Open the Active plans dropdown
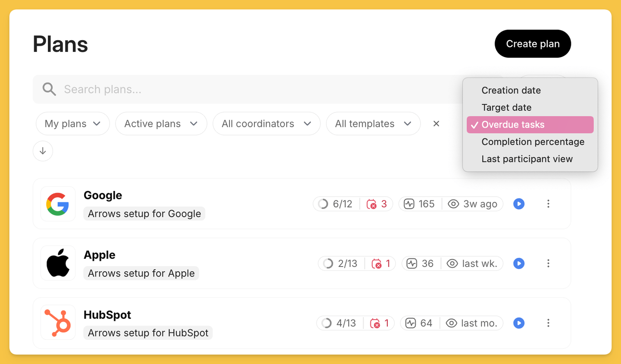 click(x=161, y=124)
